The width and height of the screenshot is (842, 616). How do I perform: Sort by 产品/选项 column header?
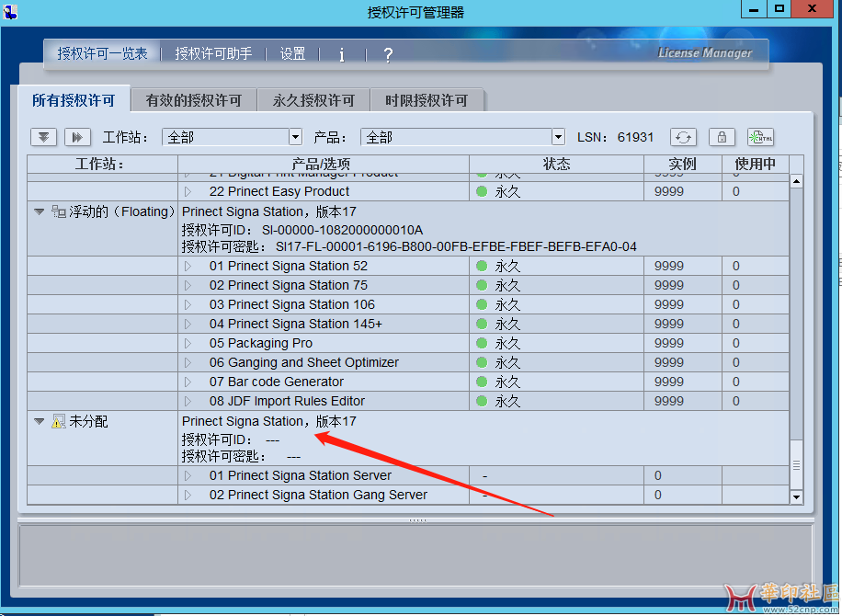[x=324, y=164]
